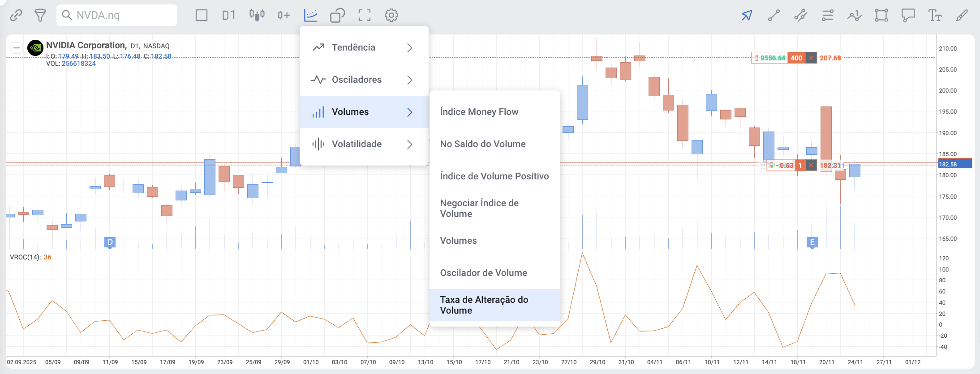Select the zigzag wave pattern tool
980x374 pixels.
point(855,15)
